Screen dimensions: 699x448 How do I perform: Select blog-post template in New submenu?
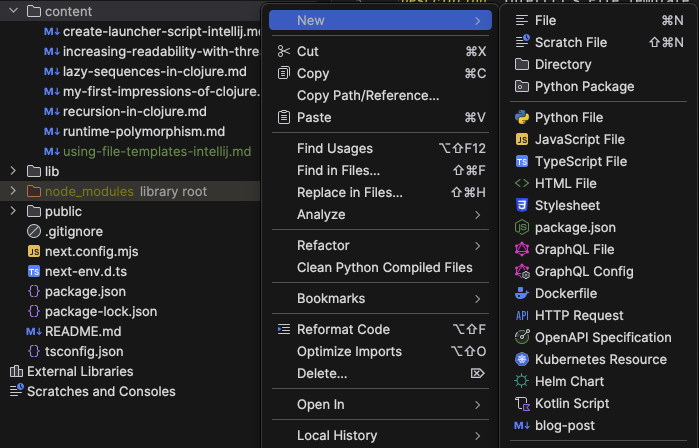565,426
